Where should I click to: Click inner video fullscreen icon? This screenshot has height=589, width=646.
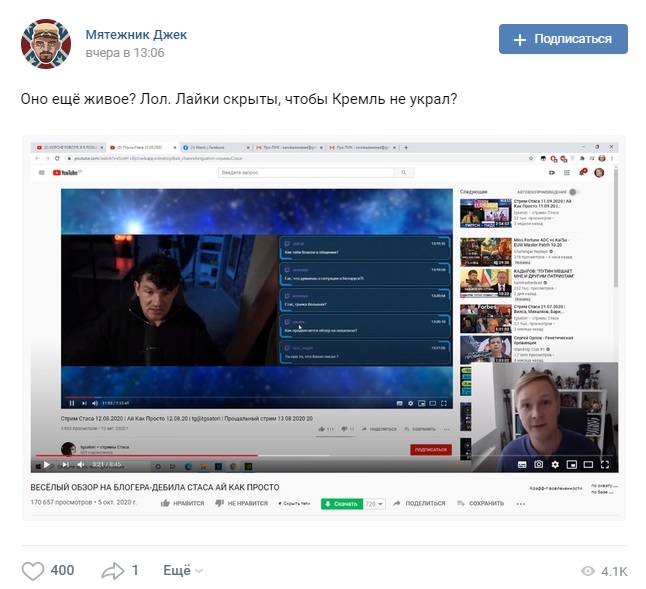pos(444,403)
